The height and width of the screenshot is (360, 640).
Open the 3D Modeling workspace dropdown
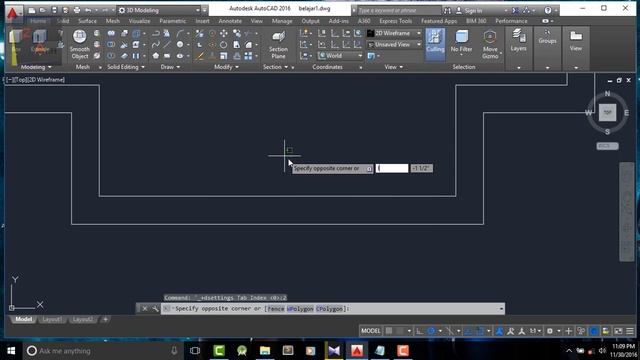click(x=159, y=10)
